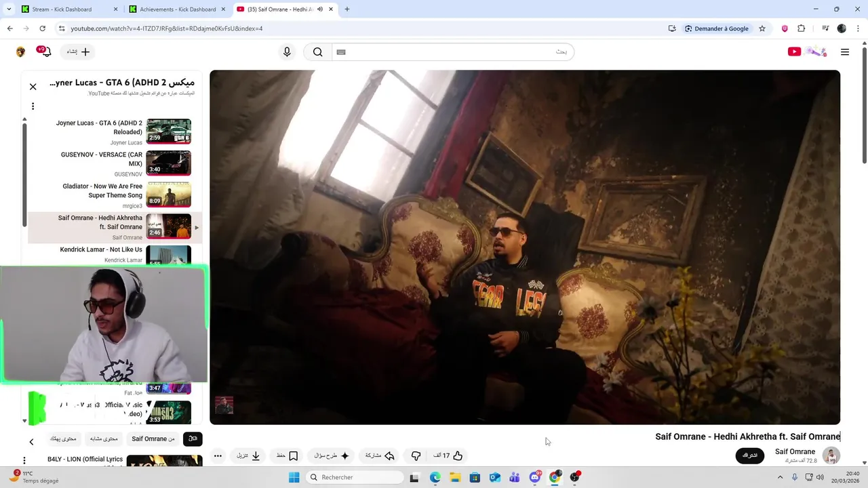
Task: Open the Saif Omrane channel avatar
Action: 831,455
